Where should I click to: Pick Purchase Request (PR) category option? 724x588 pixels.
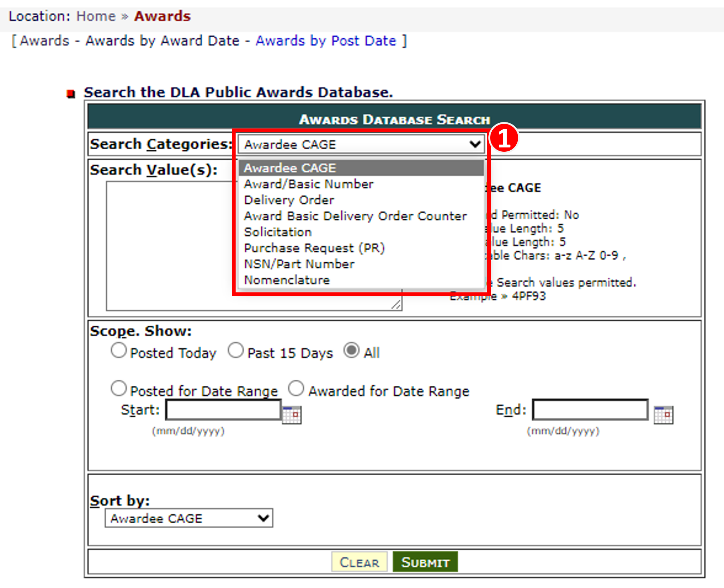314,248
